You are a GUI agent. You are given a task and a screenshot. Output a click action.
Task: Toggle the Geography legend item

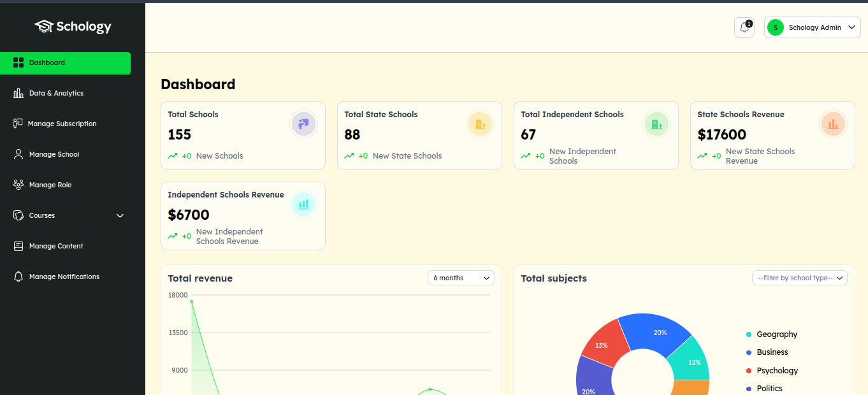776,334
